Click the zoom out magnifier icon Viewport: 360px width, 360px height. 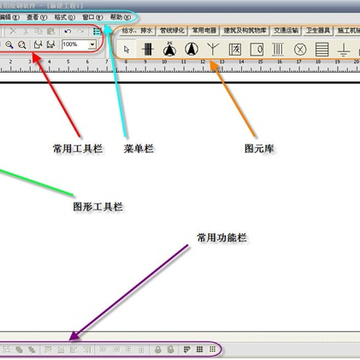click(x=22, y=45)
